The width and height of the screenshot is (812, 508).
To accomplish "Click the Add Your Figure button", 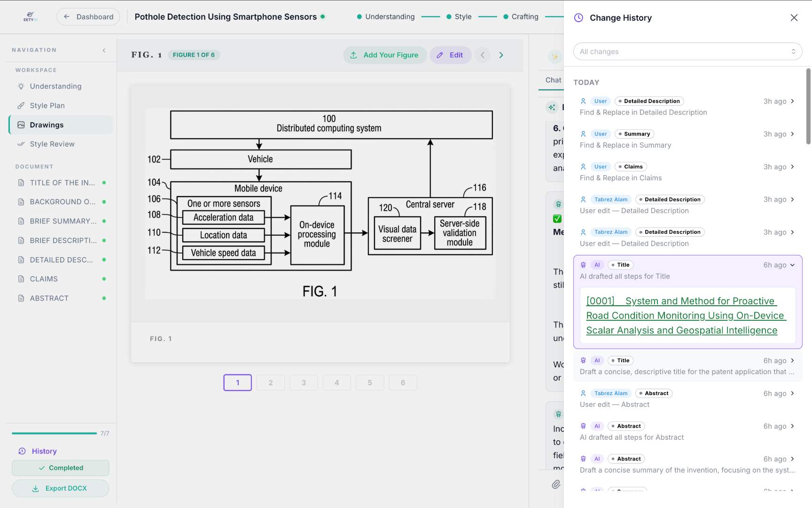I will pyautogui.click(x=384, y=55).
